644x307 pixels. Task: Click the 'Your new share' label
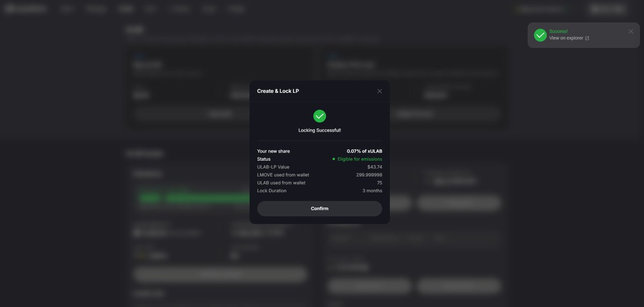pyautogui.click(x=273, y=151)
